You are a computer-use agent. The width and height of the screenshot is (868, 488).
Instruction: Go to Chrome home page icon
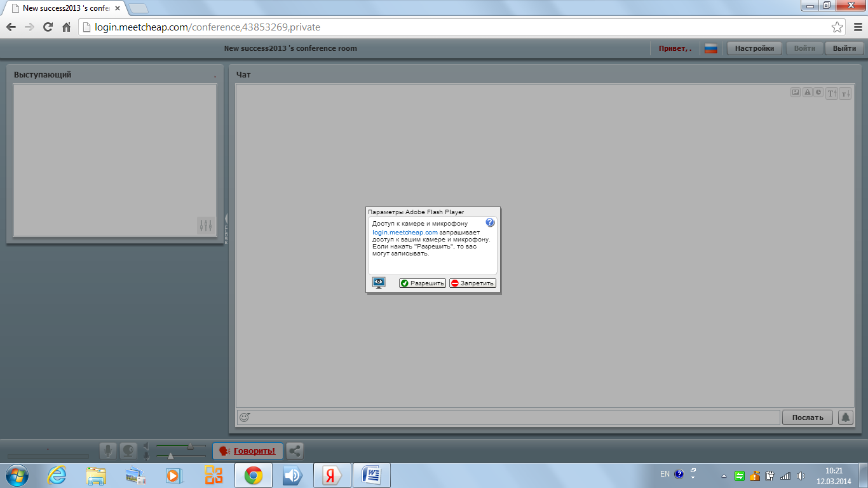coord(66,27)
